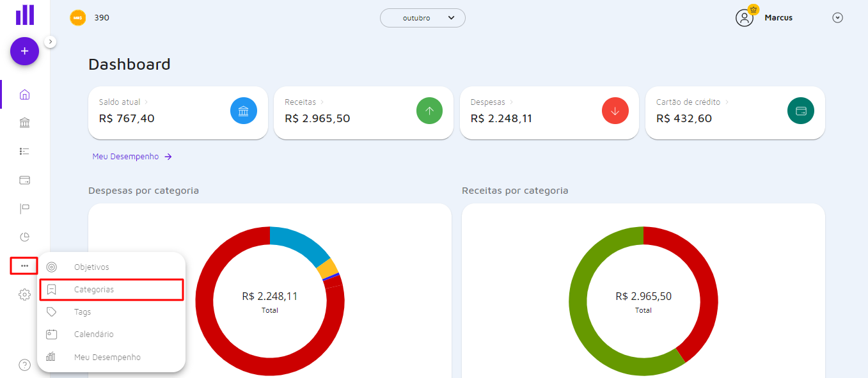This screenshot has height=378, width=868.
Task: Open the pie chart reports icon
Action: pos(24,237)
